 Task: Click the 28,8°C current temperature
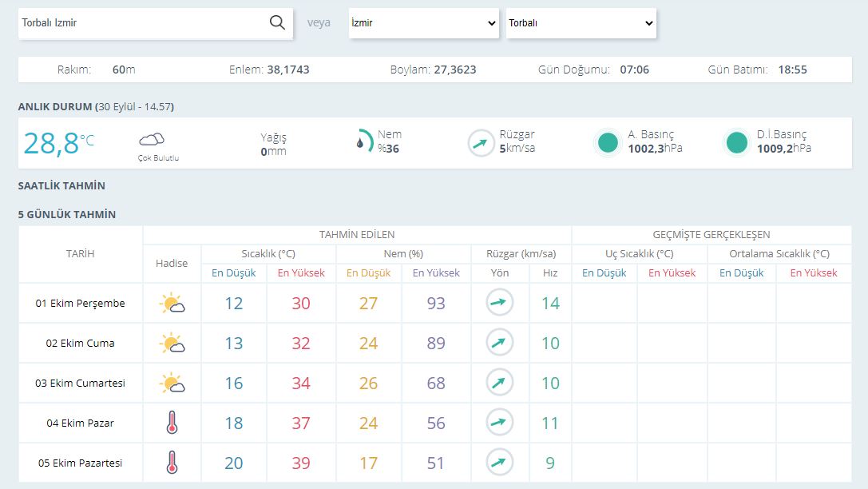pos(58,143)
